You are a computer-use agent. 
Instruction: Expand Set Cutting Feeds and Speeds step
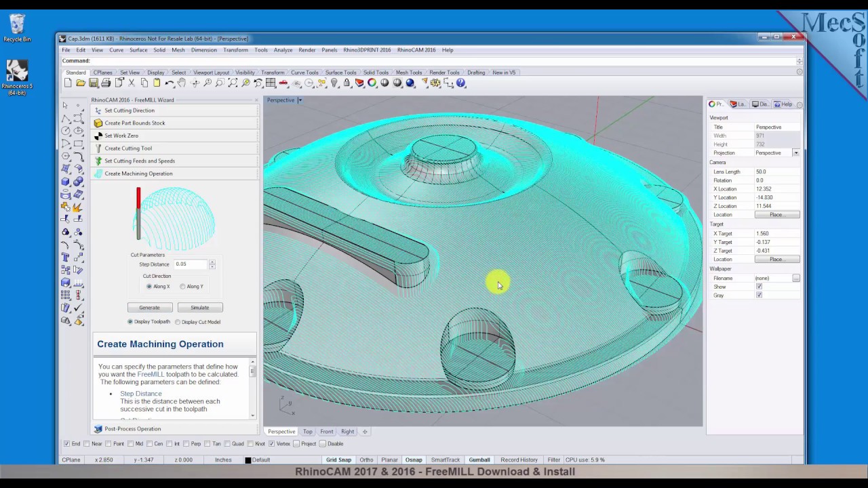[x=175, y=161]
